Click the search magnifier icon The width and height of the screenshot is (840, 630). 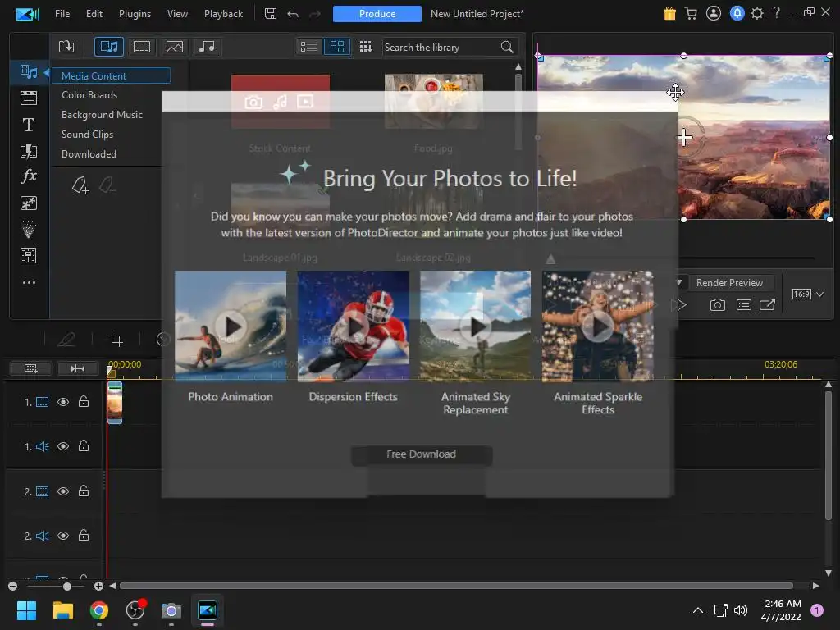(x=507, y=47)
